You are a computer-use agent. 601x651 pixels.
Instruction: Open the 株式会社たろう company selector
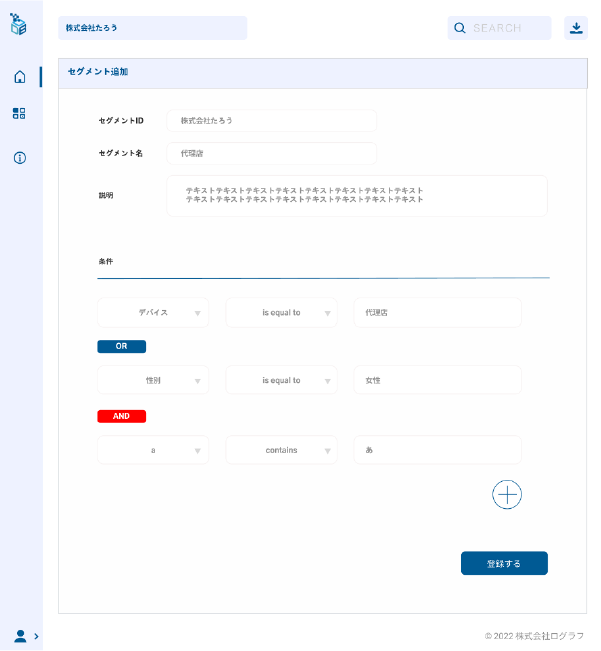152,28
